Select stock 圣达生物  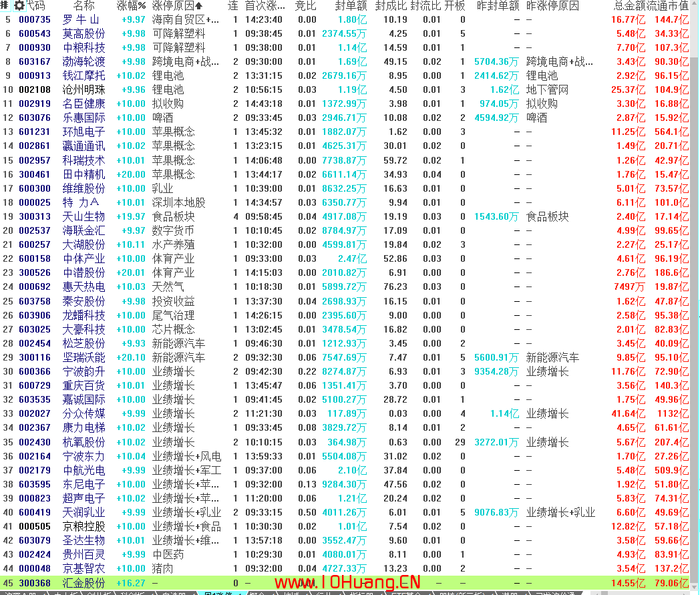click(84, 540)
